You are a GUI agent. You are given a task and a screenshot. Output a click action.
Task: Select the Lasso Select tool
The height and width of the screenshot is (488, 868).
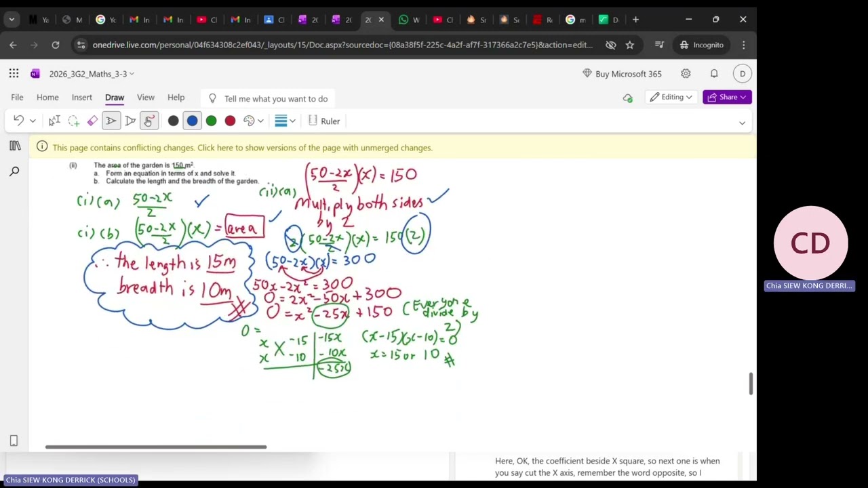[x=73, y=121]
